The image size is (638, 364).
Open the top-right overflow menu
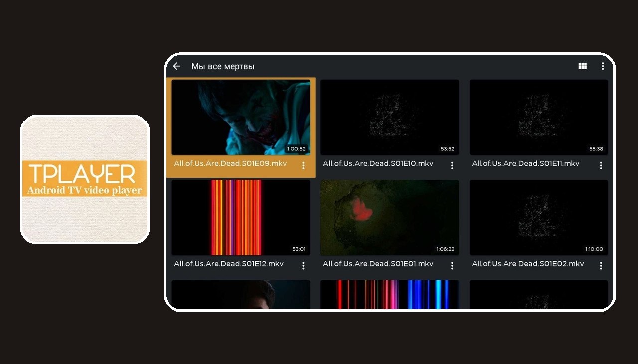[x=603, y=66]
